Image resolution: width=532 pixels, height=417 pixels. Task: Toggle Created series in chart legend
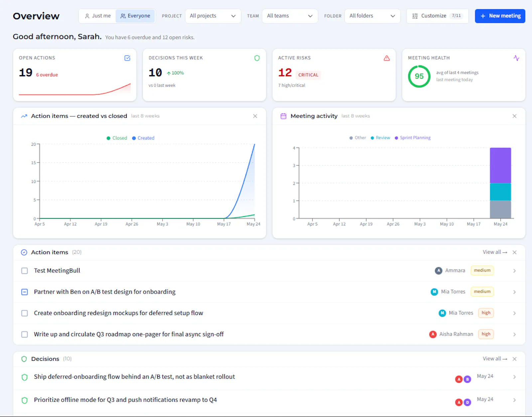[x=143, y=138]
